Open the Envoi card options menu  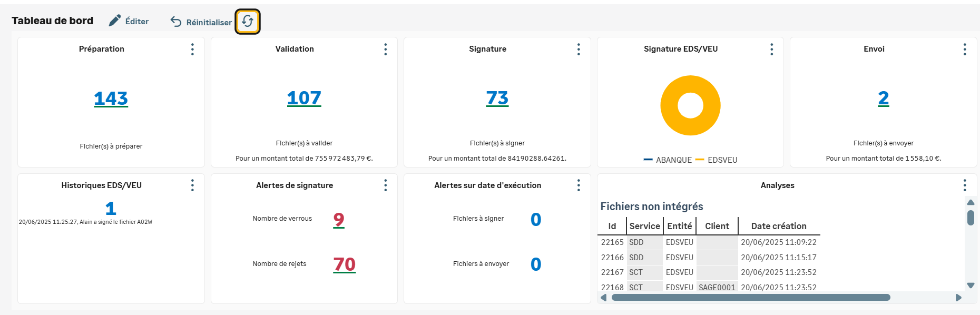tap(965, 50)
